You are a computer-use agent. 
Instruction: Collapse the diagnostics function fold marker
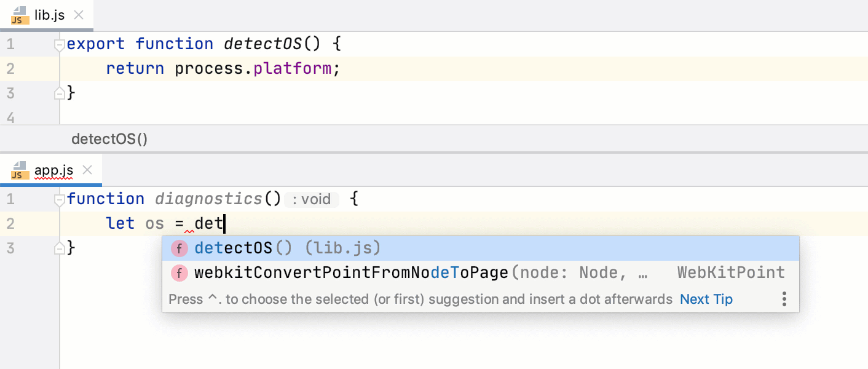[x=59, y=199]
